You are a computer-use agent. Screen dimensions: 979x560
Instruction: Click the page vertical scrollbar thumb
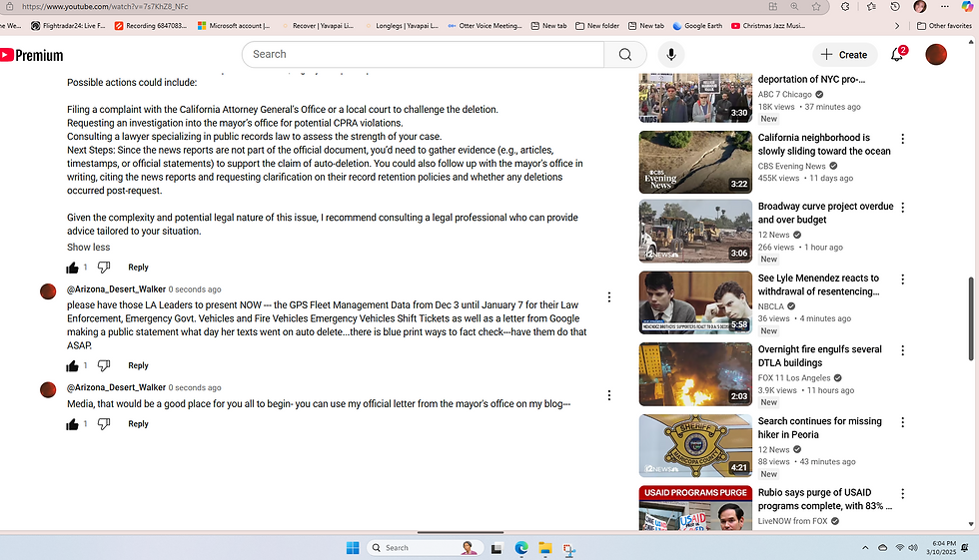point(971,318)
